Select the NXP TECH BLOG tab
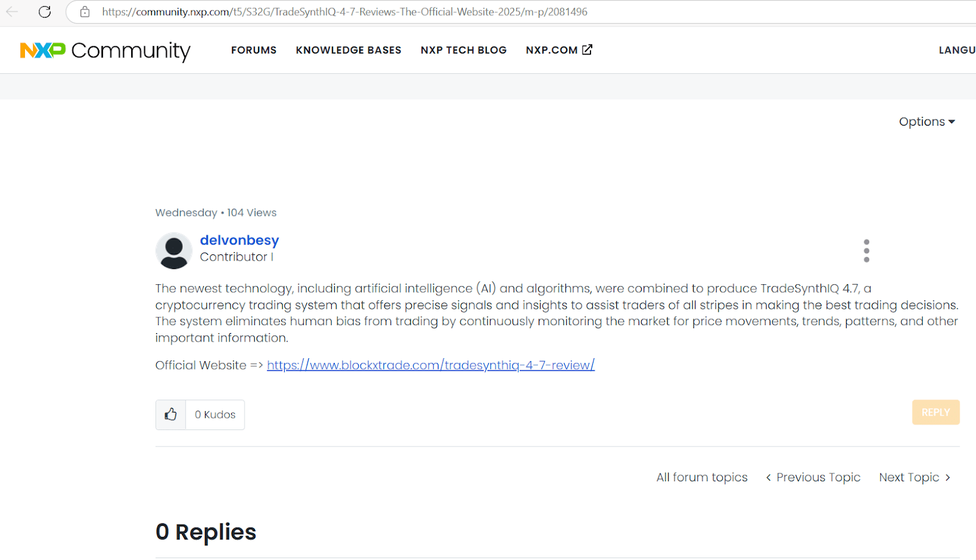Screen dimensions: 976x560 point(464,50)
